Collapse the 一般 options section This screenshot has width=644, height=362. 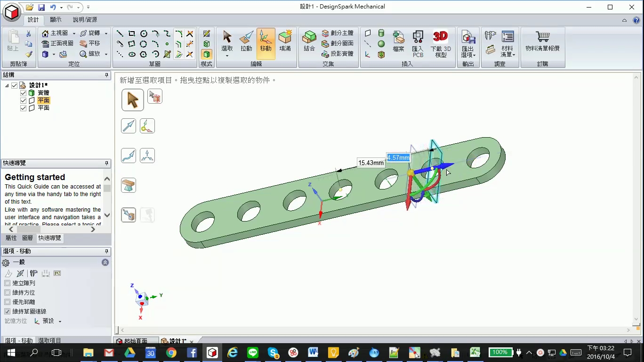tap(105, 263)
